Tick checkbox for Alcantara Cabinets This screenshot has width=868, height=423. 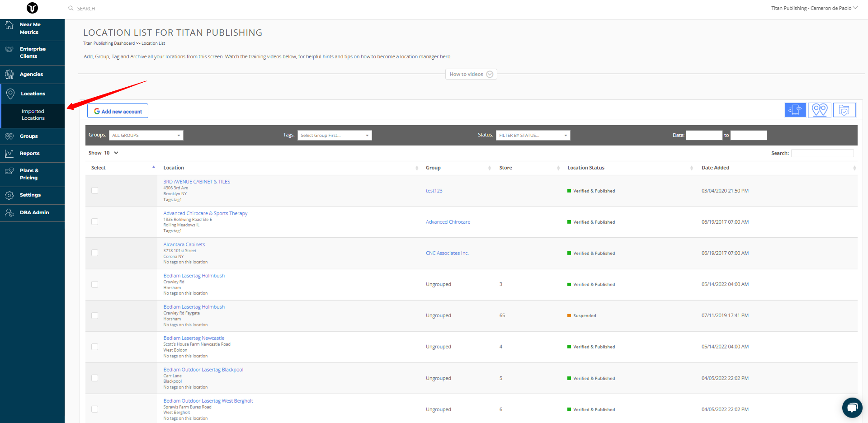[x=94, y=253]
